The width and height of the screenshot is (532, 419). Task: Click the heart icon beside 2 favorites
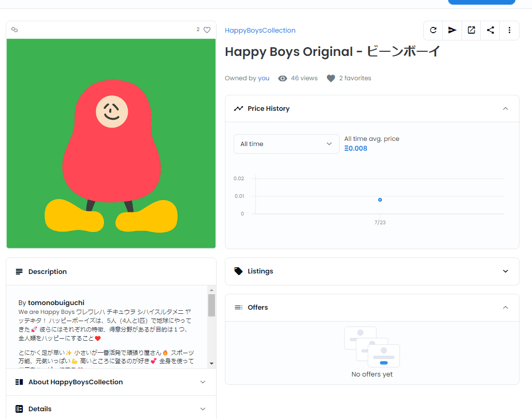tap(330, 78)
